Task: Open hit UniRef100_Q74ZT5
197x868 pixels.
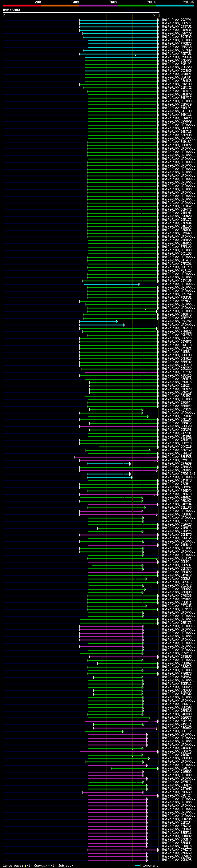Action: 176,850
